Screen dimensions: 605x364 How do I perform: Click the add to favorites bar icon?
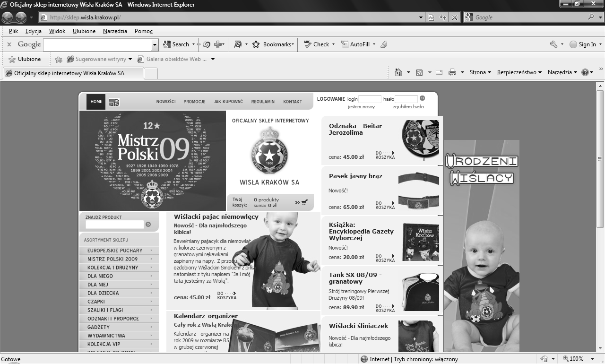click(x=59, y=59)
